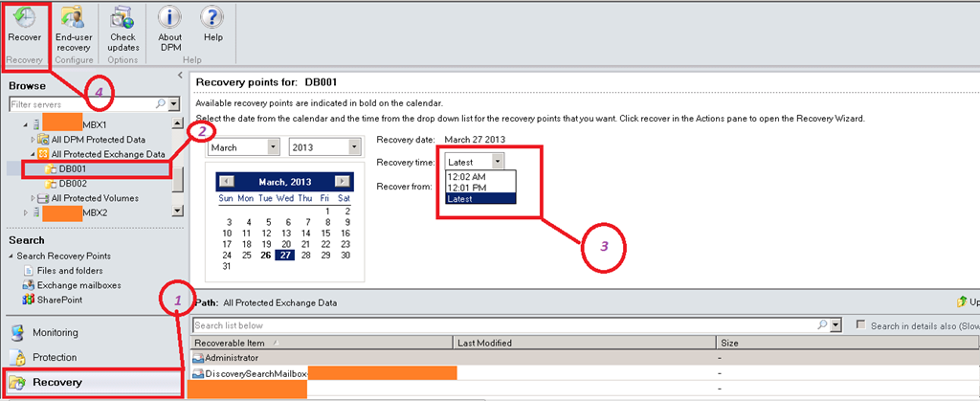
Task: Click Check updates icon
Action: coord(123,17)
